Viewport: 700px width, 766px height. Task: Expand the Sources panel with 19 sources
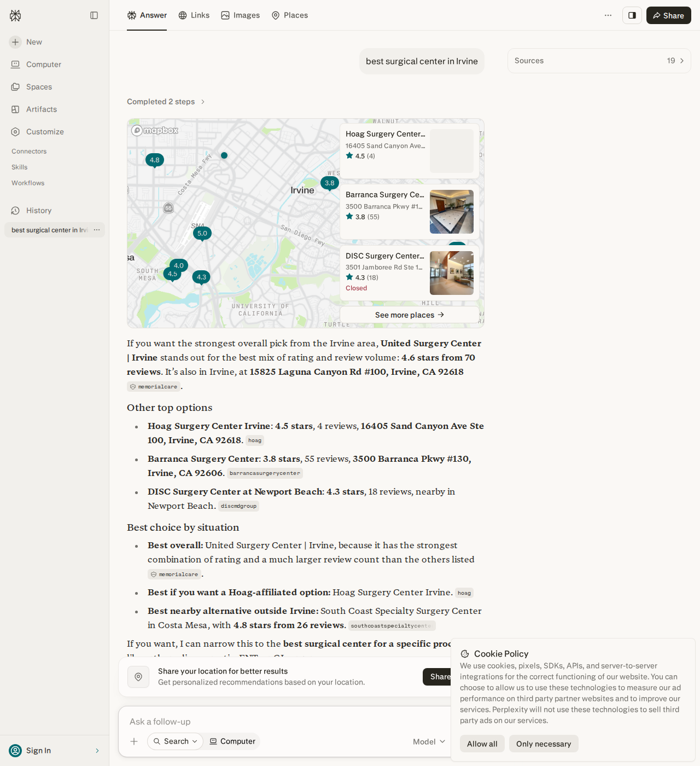coord(599,61)
